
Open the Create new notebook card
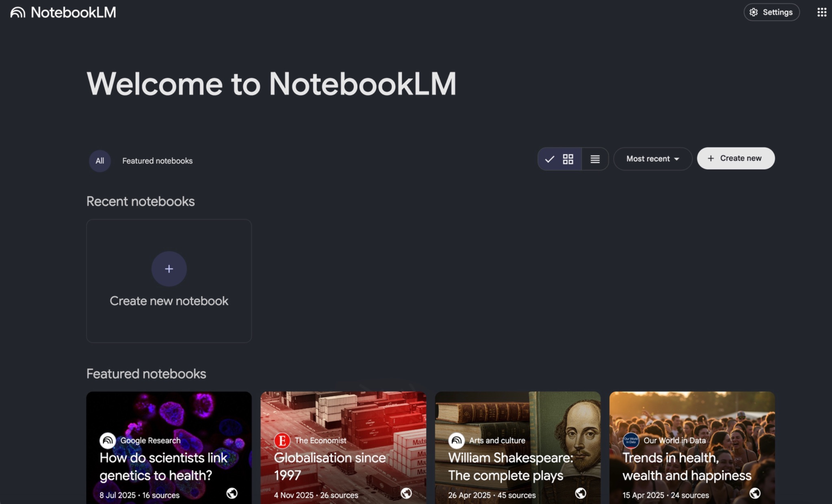pyautogui.click(x=169, y=281)
